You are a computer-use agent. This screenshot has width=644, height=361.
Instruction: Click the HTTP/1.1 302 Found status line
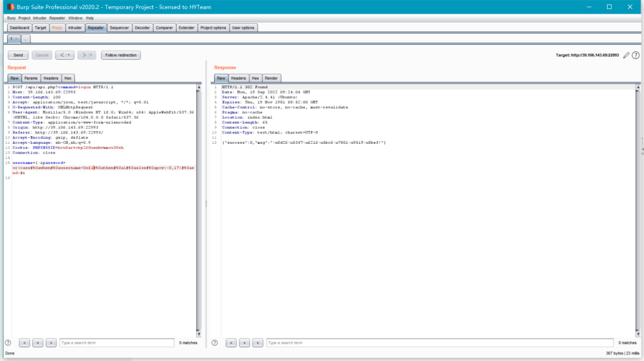click(245, 87)
